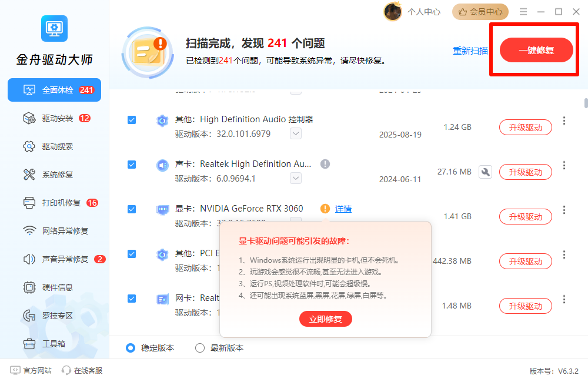Click the orange warning icon beside RTX 3060
588x382 pixels.
pos(325,209)
